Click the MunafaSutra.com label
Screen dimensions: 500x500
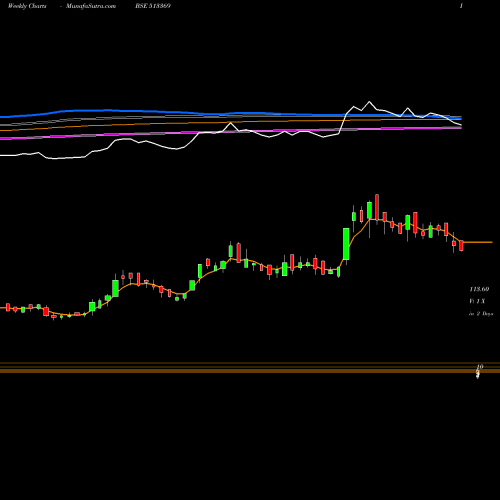[x=91, y=6]
